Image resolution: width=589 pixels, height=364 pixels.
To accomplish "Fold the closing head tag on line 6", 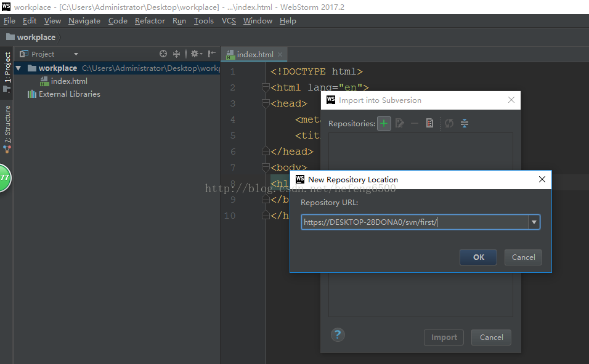I will [266, 152].
